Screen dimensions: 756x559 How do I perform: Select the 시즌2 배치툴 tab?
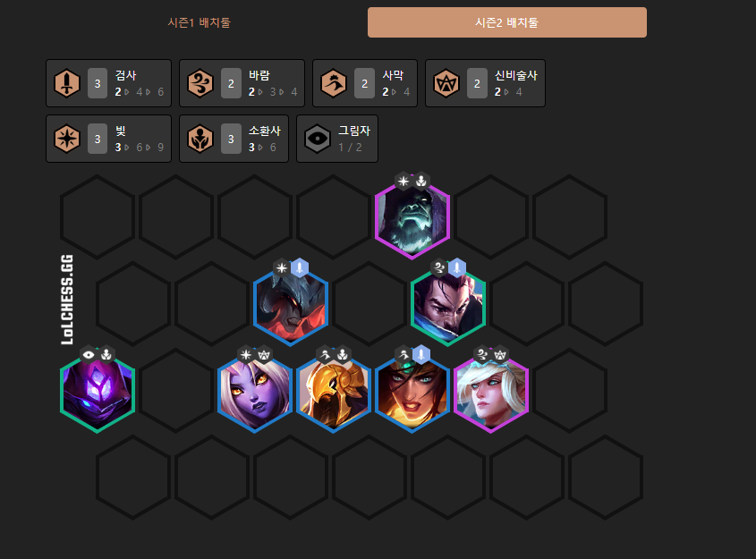506,22
